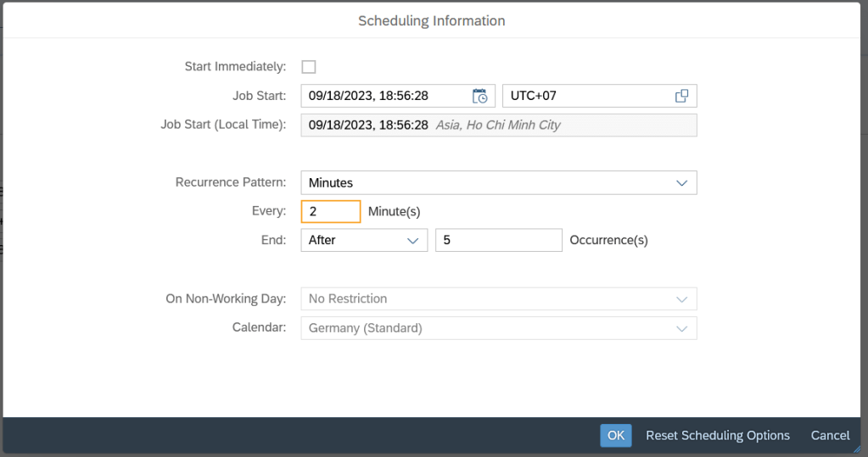
Task: Click the Scheduling Information dialog title
Action: pos(431,20)
